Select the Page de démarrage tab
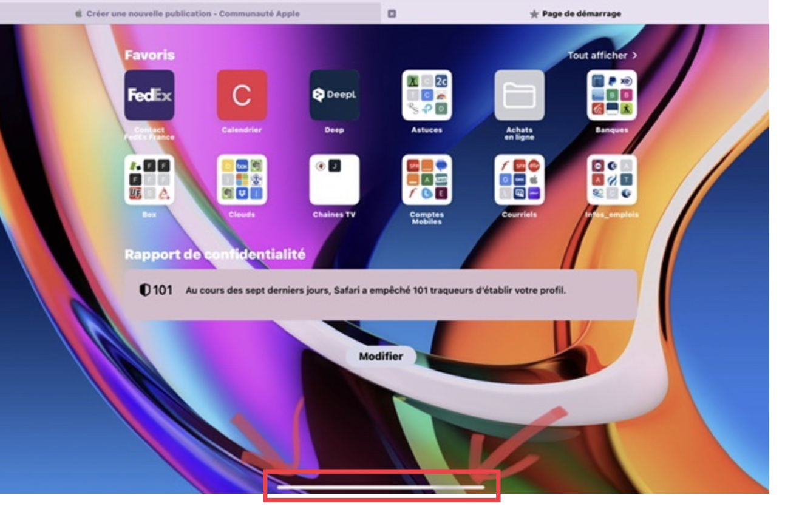 pos(575,13)
